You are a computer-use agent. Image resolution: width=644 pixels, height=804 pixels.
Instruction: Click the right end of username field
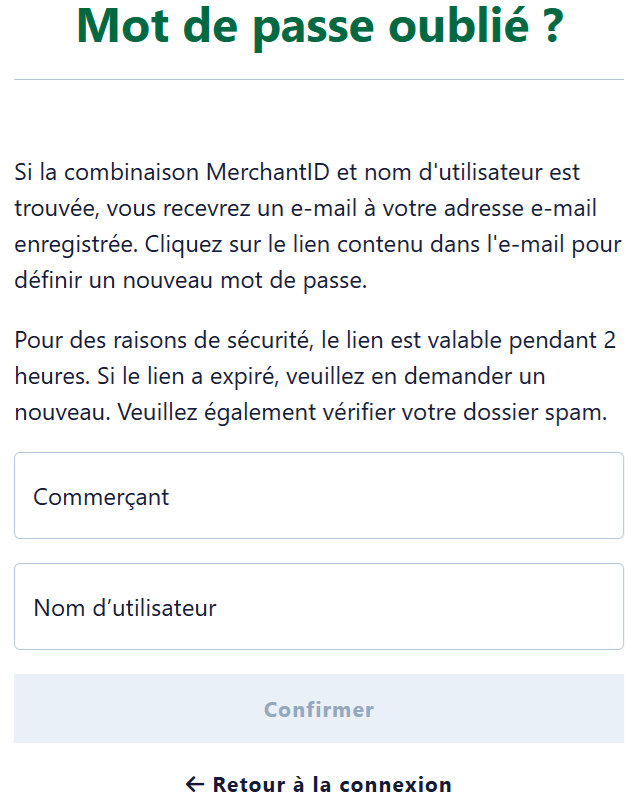(600, 607)
